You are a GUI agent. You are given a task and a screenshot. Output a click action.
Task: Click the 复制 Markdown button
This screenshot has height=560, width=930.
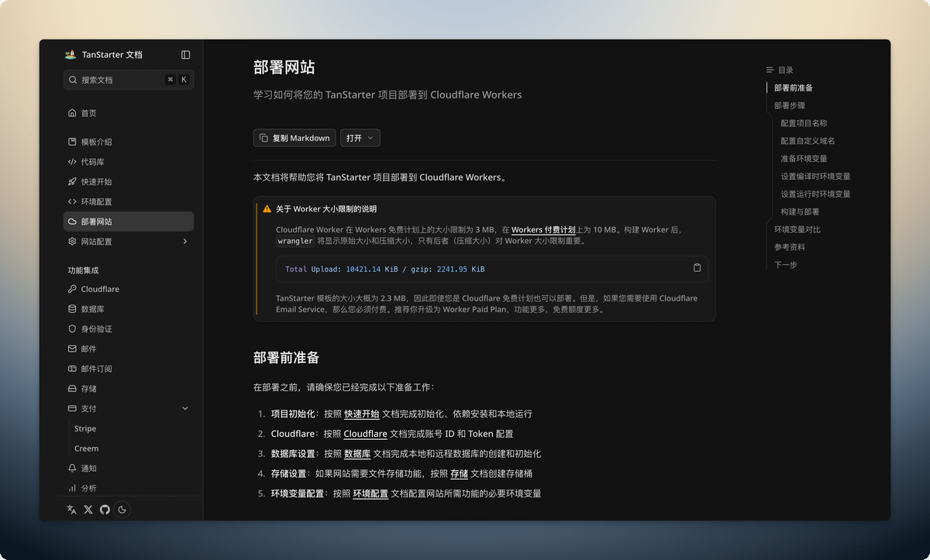pyautogui.click(x=294, y=138)
